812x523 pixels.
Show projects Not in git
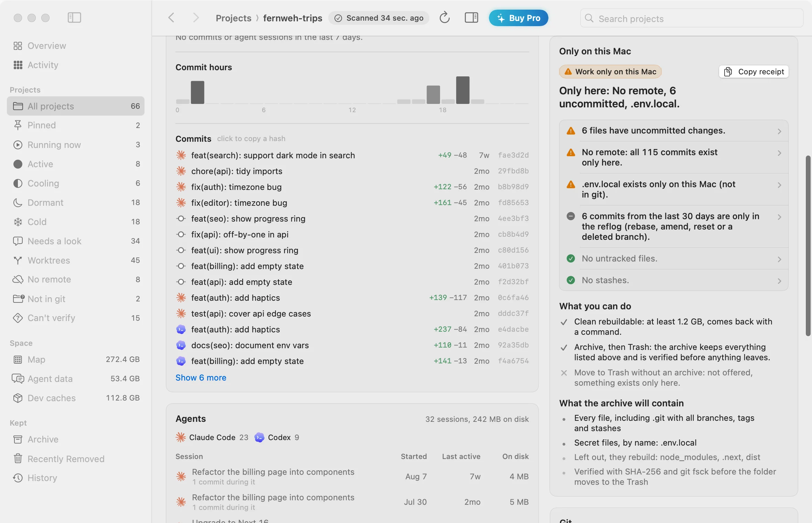click(76, 299)
